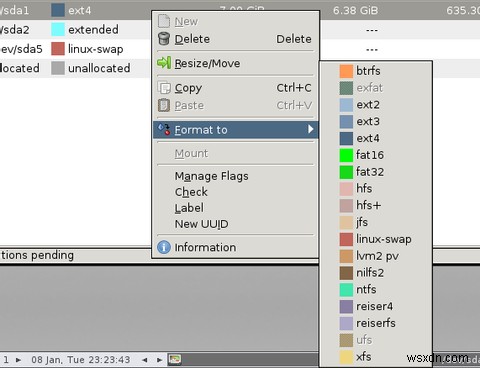Choose nilfs2 text entry

click(370, 273)
